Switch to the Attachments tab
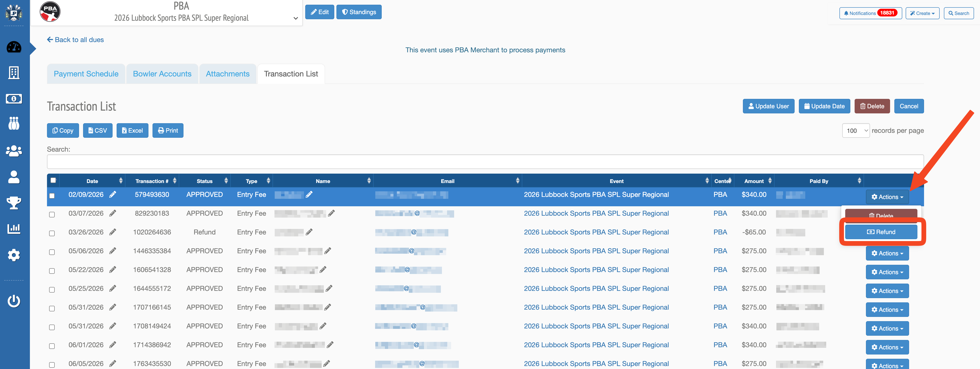980x369 pixels. click(227, 74)
